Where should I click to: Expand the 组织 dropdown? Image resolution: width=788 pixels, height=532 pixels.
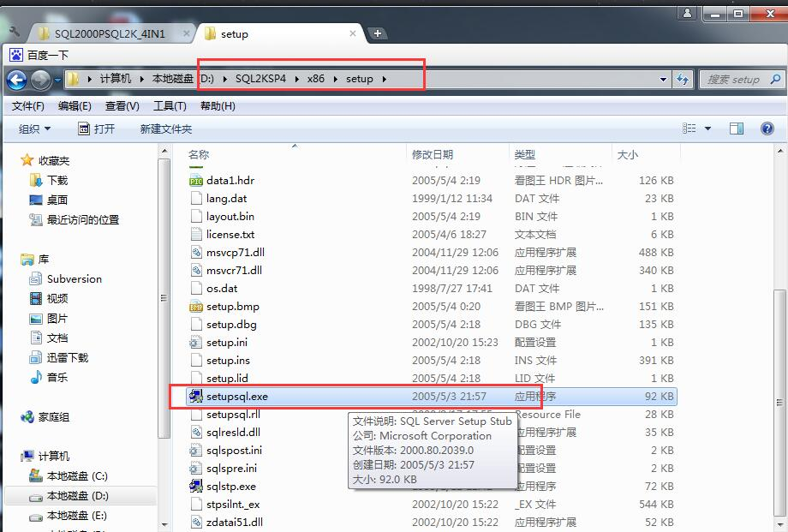click(x=34, y=129)
